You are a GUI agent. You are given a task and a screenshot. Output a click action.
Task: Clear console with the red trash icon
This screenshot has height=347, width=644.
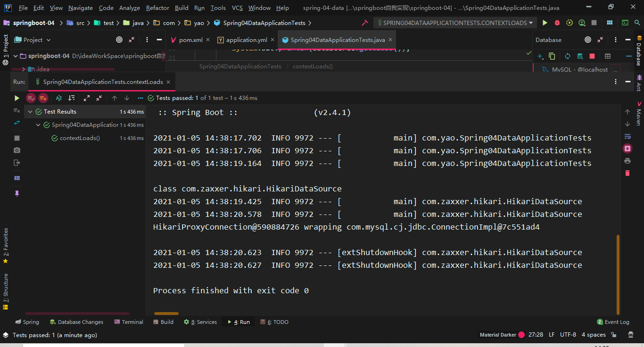(627, 173)
